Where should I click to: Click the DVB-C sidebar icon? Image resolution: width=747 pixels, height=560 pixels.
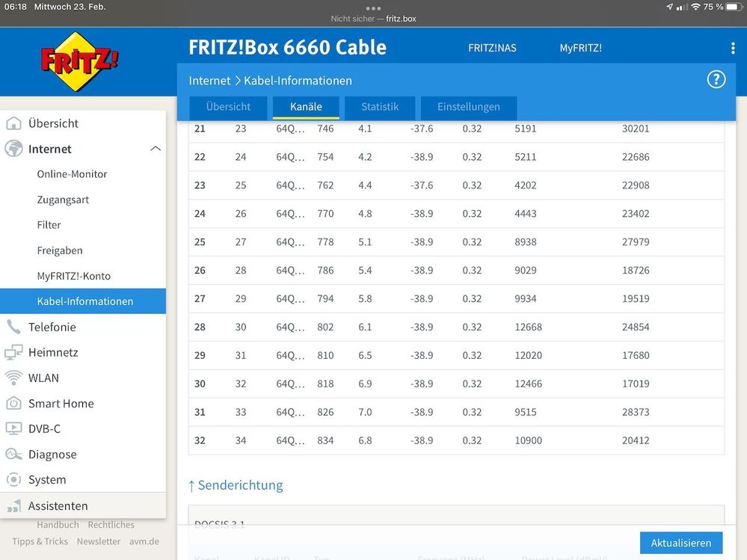[14, 428]
